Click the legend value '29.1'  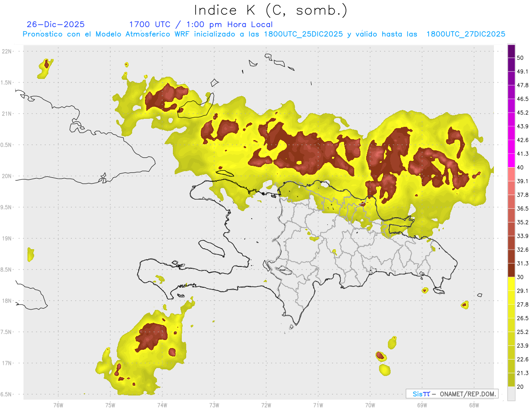pyautogui.click(x=522, y=291)
